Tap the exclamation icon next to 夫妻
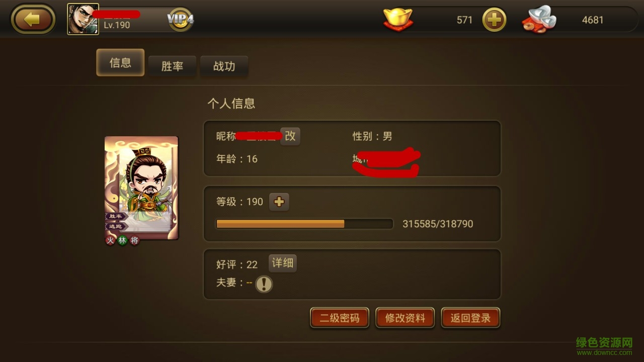 (x=264, y=284)
